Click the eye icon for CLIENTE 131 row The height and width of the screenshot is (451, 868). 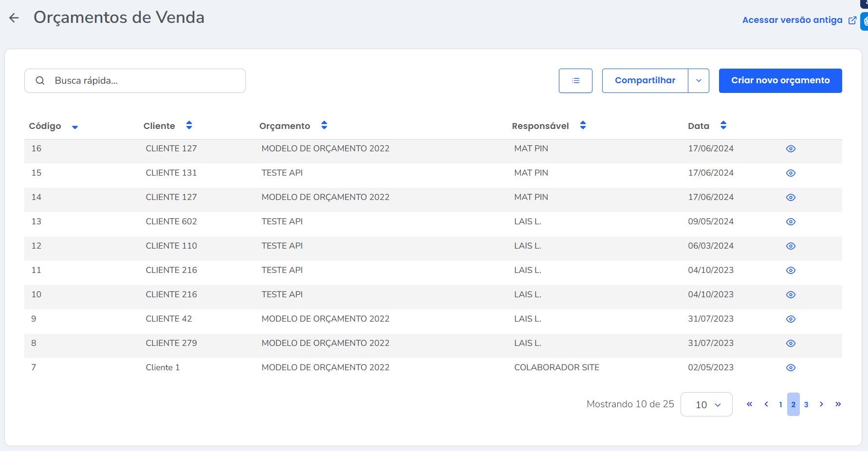point(791,173)
